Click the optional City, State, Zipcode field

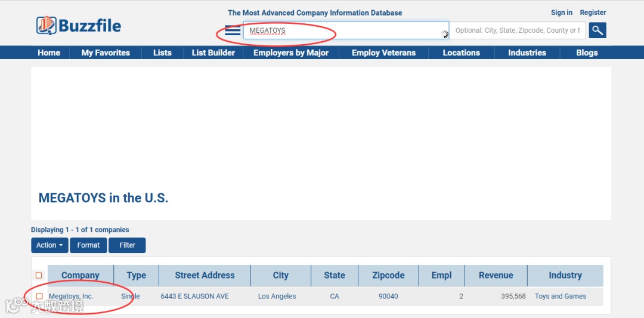(x=518, y=30)
